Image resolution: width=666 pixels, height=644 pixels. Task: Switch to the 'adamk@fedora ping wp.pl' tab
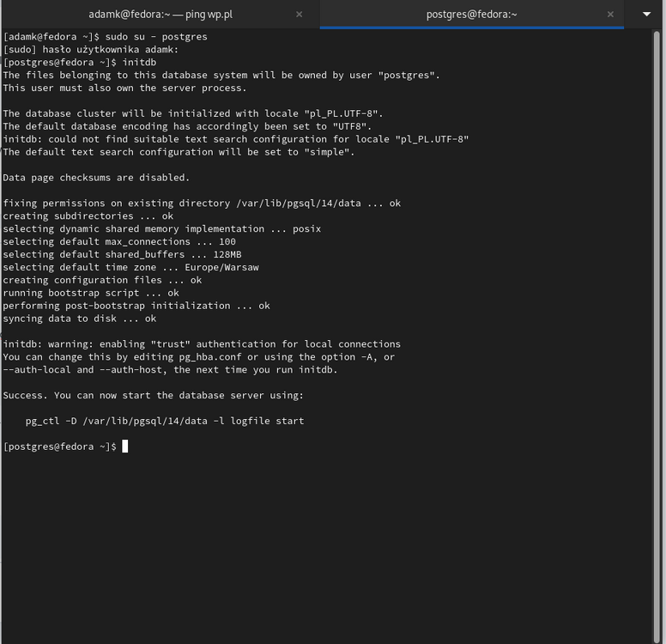pyautogui.click(x=160, y=14)
